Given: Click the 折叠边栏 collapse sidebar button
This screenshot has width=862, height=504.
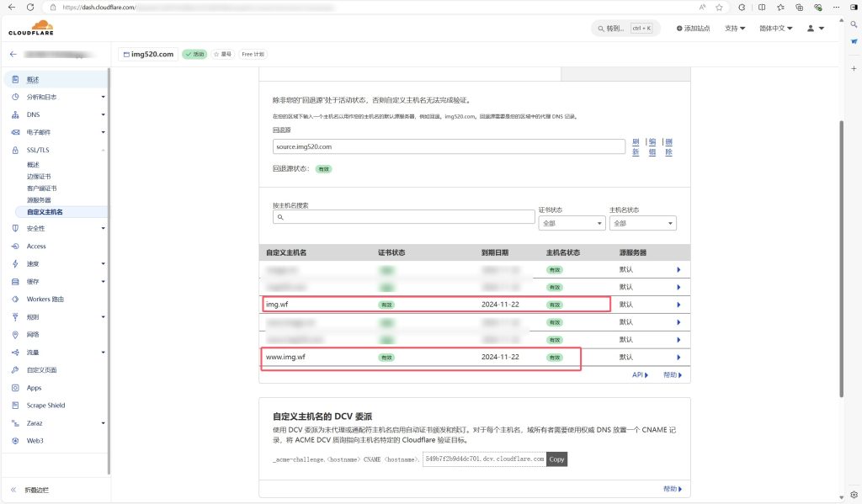Looking at the screenshot, I should pyautogui.click(x=30, y=490).
